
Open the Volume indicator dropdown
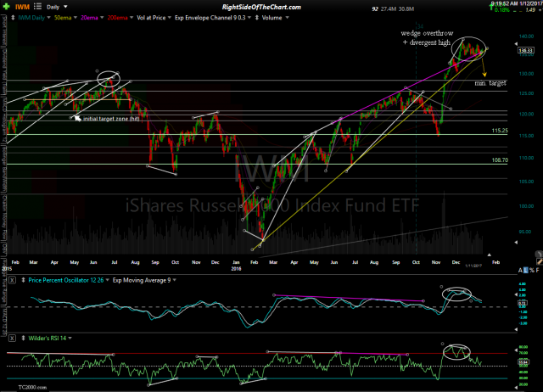coord(287,18)
